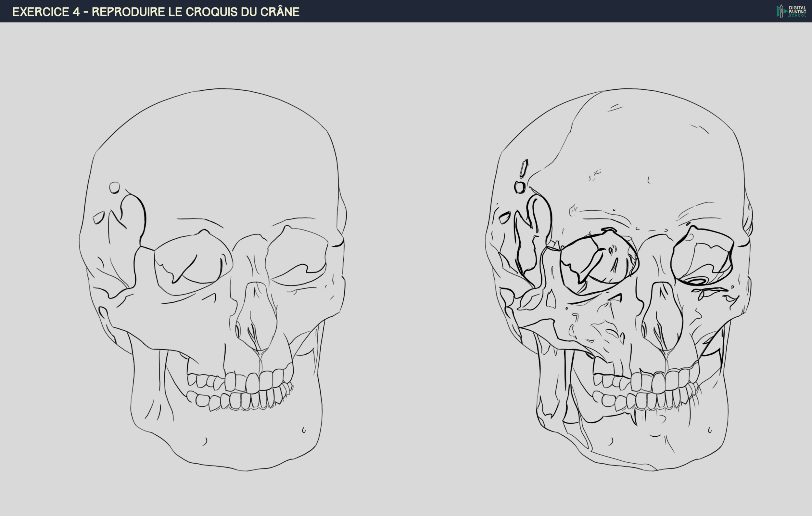The height and width of the screenshot is (516, 812).
Task: Click the .SCHOOL text under the logo
Action: click(x=798, y=16)
